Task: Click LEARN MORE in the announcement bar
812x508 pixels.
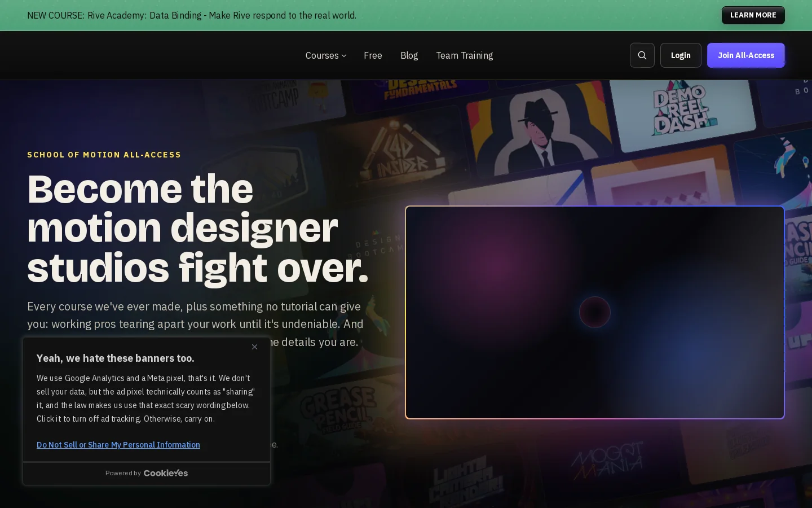Action: (x=753, y=15)
